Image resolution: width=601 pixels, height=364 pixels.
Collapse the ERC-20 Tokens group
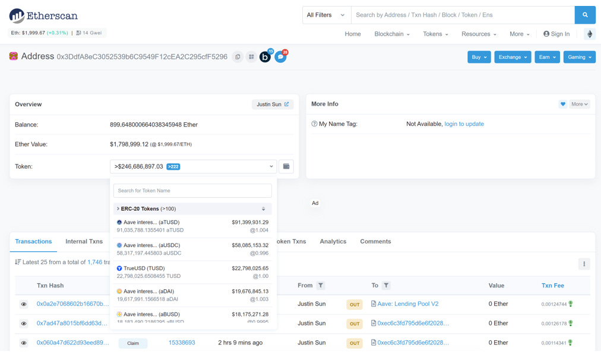[x=192, y=209]
